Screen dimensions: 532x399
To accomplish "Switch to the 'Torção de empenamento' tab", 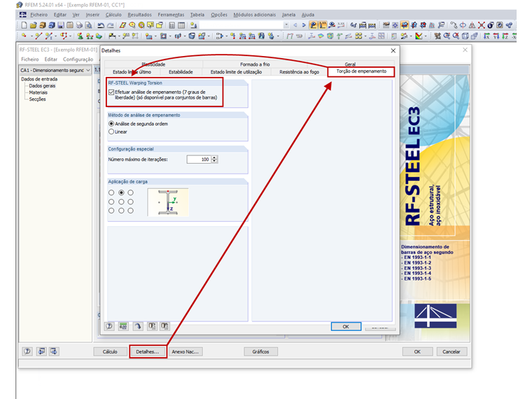I will point(361,71).
